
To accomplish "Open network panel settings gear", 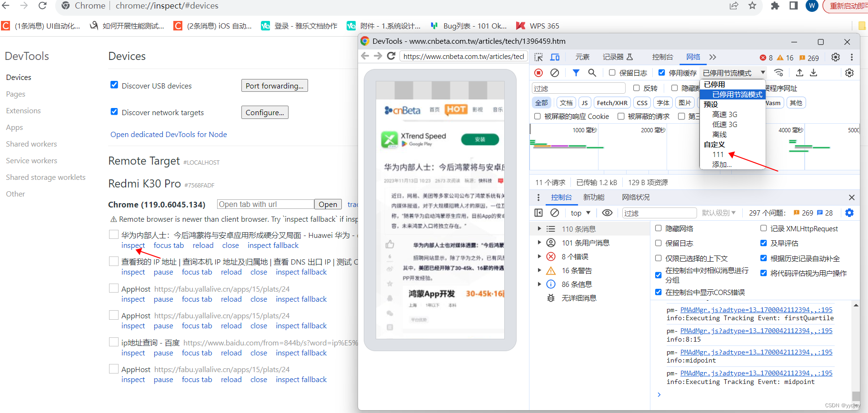I will (x=849, y=73).
